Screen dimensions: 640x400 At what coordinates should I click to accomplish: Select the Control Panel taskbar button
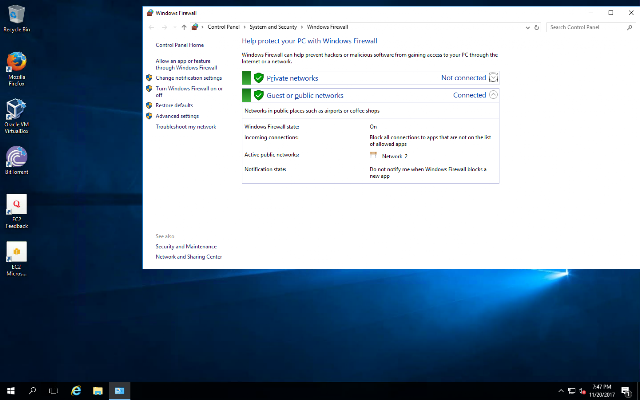[119, 391]
